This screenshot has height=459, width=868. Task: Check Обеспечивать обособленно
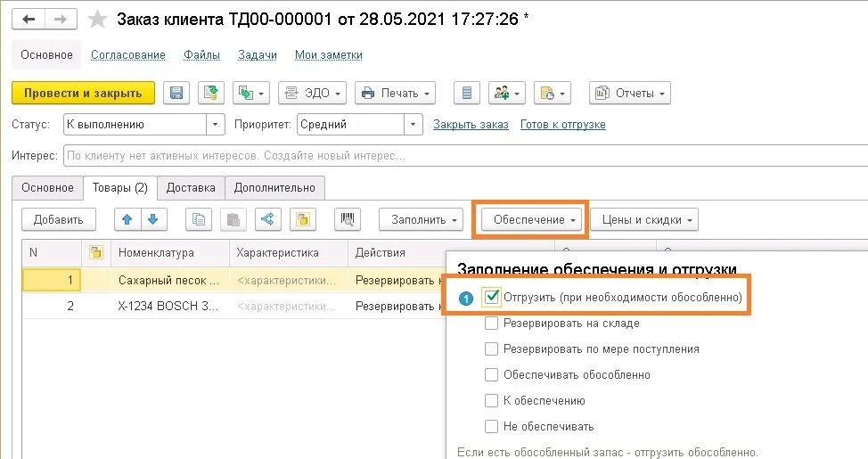[492, 375]
